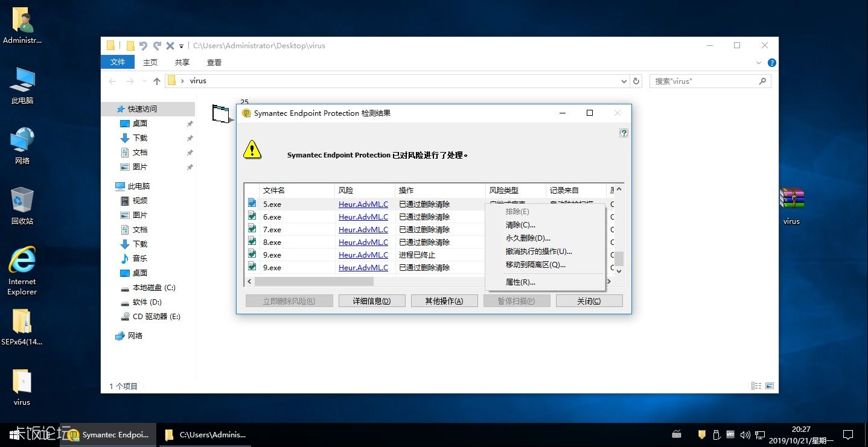The image size is (868, 447).
Task: Sort by 操作 column header
Action: click(440, 190)
